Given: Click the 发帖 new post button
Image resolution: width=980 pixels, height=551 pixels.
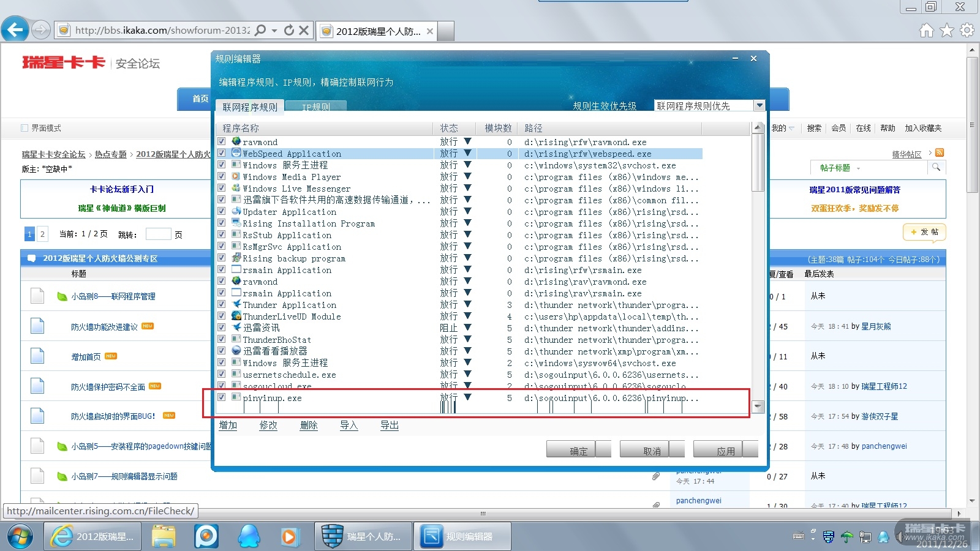Looking at the screenshot, I should pyautogui.click(x=924, y=232).
